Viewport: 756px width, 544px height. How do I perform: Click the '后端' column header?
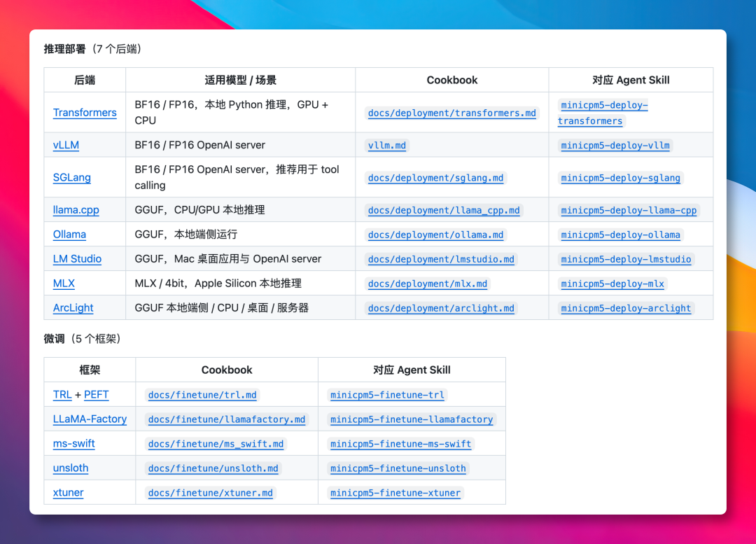coord(85,80)
